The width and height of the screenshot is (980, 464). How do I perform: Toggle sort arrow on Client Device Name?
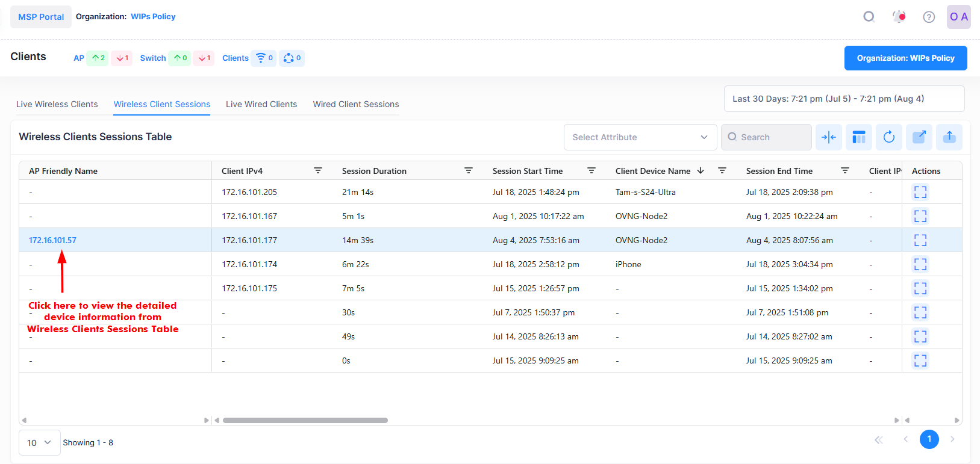tap(701, 171)
